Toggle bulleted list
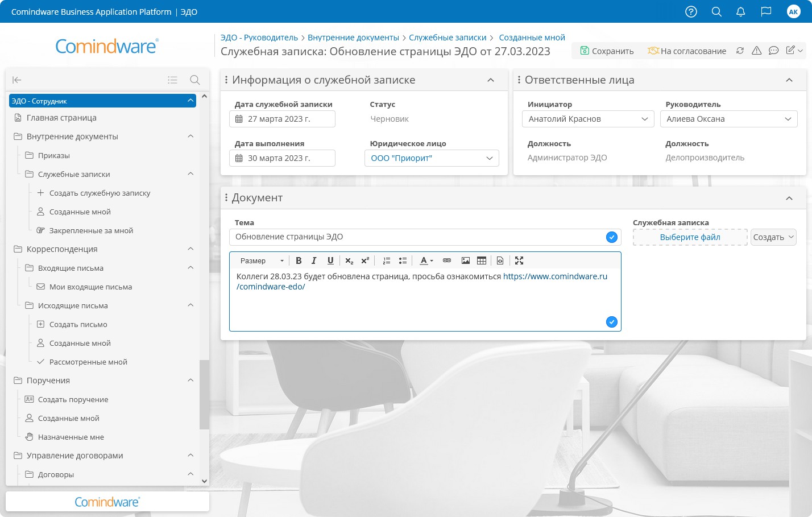812x517 pixels. coord(403,260)
